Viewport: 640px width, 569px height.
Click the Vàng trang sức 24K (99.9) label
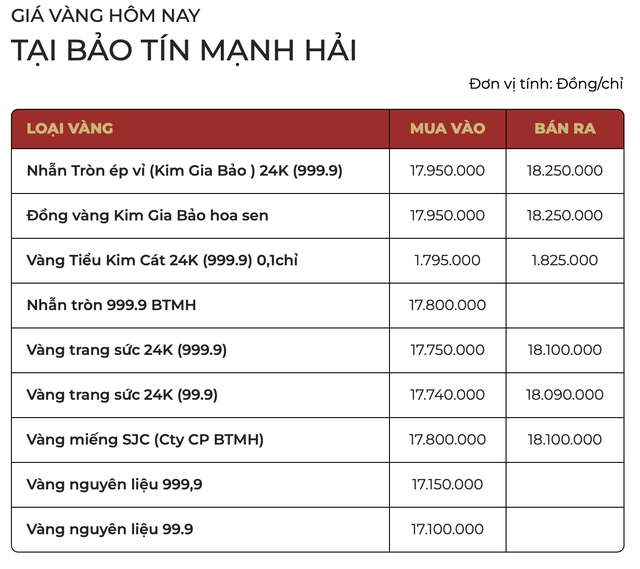(x=122, y=395)
